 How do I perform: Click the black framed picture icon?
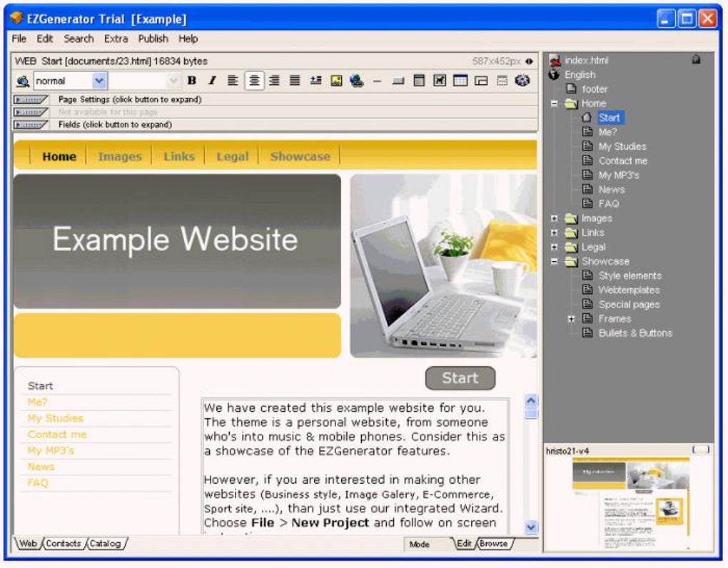click(439, 81)
